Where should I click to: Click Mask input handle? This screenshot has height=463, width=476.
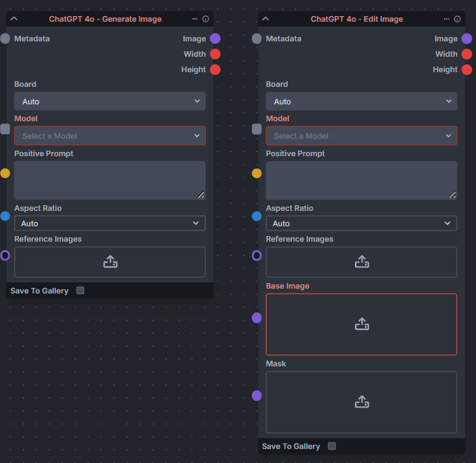[257, 396]
